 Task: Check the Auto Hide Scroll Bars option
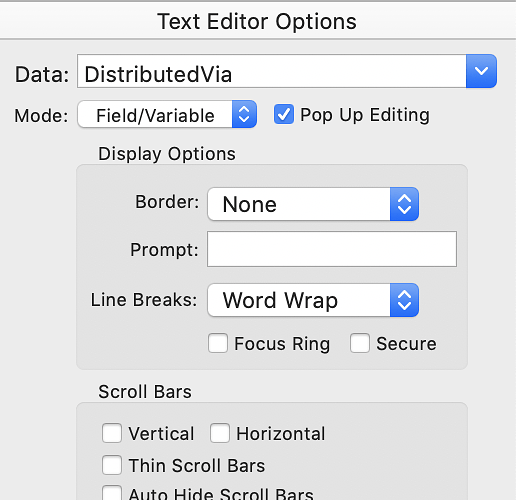tap(112, 493)
